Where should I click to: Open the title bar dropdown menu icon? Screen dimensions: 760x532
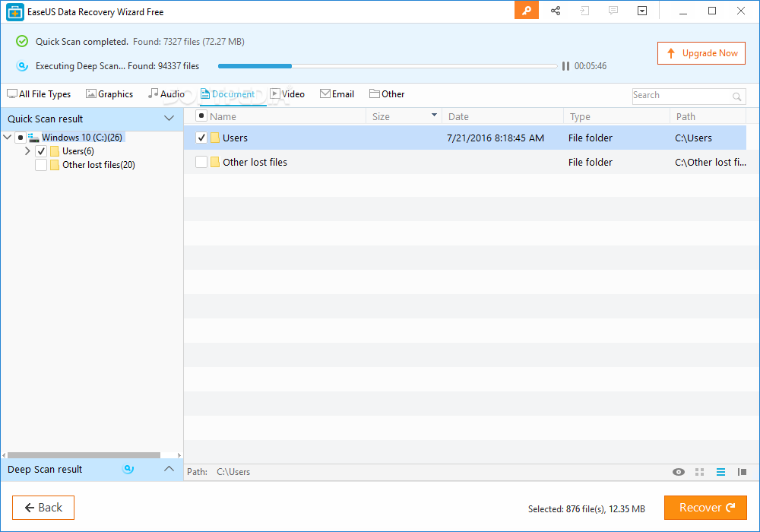tap(642, 11)
